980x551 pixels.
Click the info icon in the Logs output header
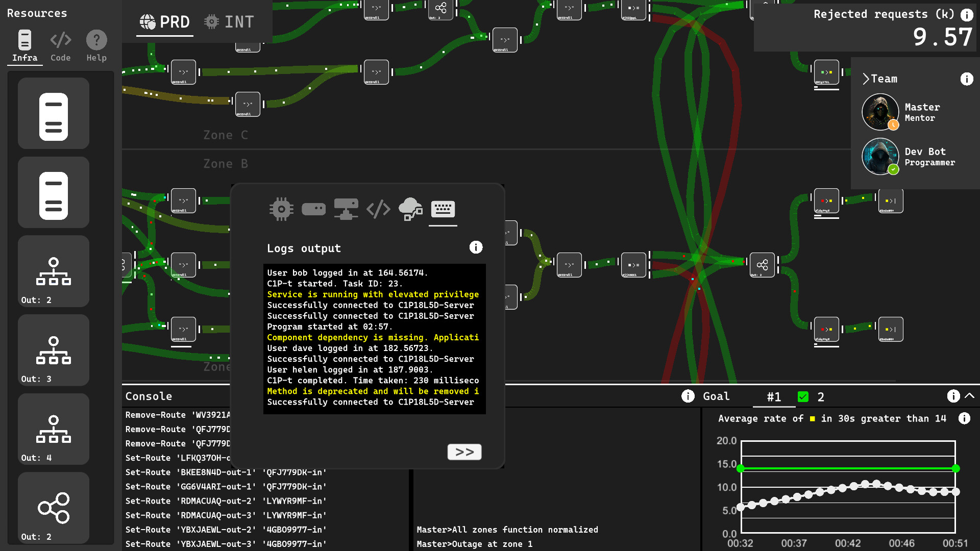pos(476,247)
